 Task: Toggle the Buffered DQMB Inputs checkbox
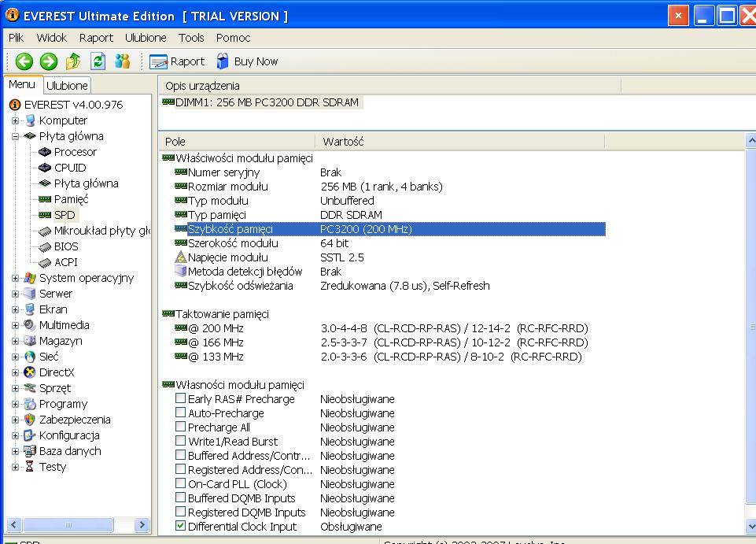pyautogui.click(x=180, y=498)
